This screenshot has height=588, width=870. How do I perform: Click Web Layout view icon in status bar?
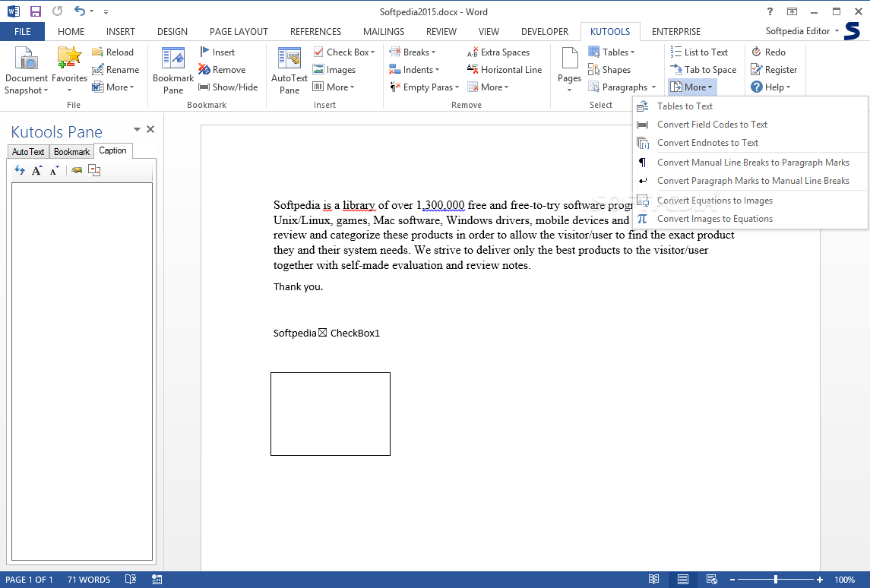click(x=712, y=580)
